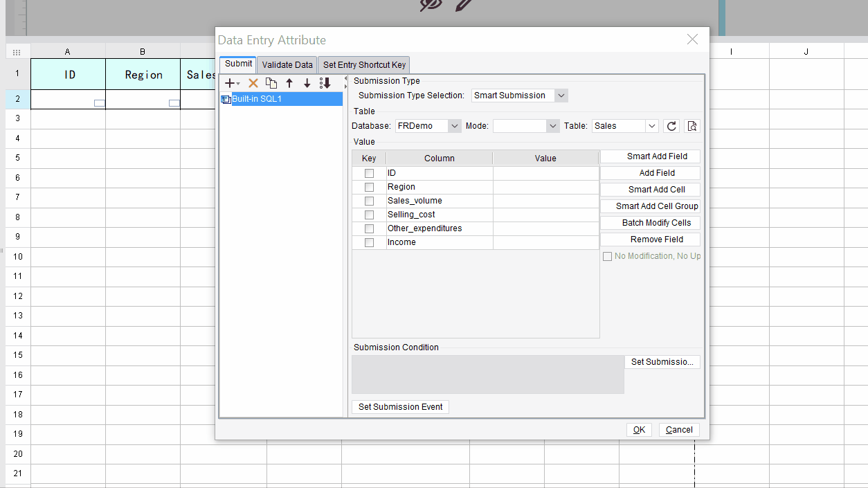Viewport: 868px width, 488px height.
Task: Mark Region as a key column
Action: [x=369, y=187]
